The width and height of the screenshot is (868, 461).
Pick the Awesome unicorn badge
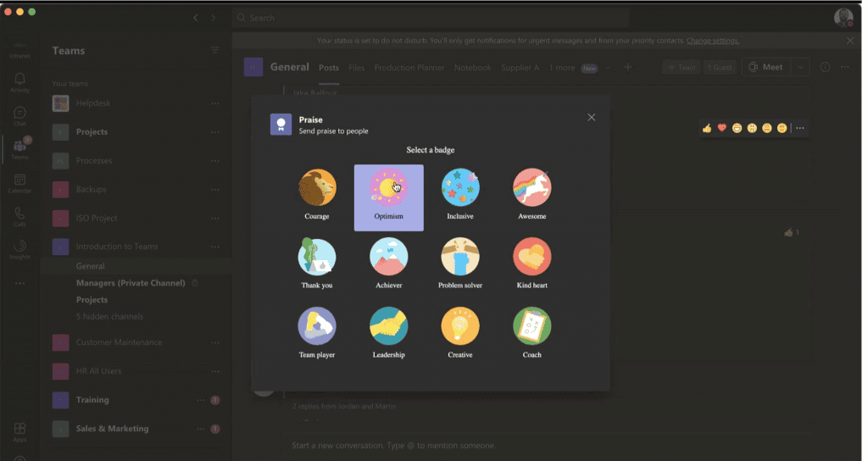[531, 188]
